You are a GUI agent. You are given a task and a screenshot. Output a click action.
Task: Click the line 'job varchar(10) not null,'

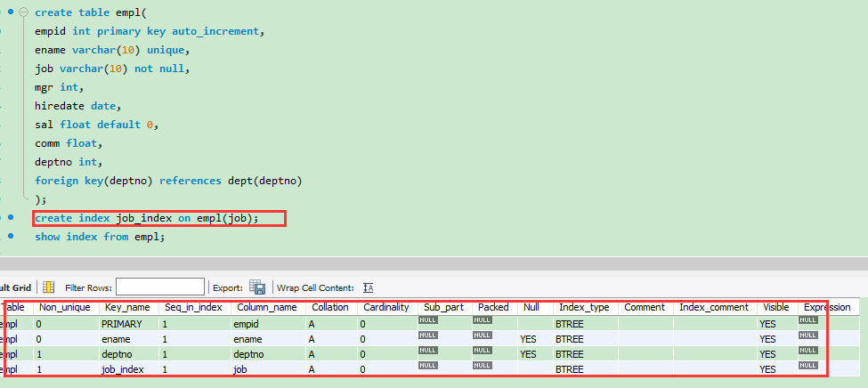click(x=112, y=69)
